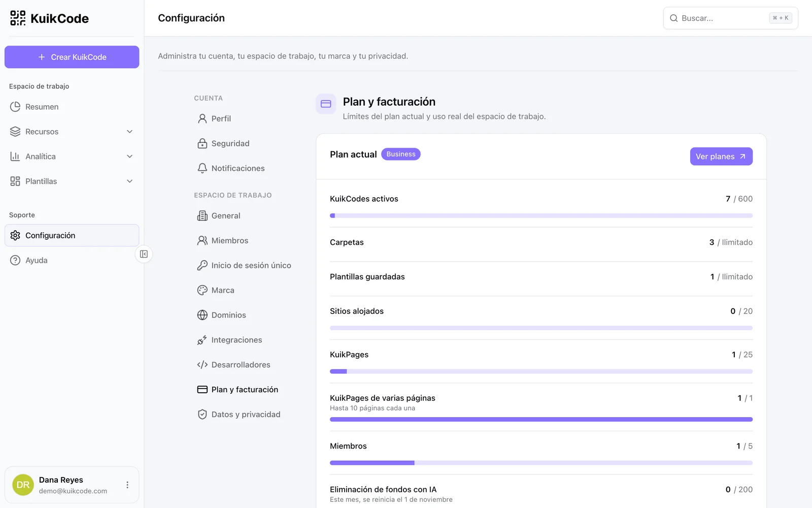Viewport: 812px width, 508px height.
Task: Click the General building icon
Action: [x=202, y=215]
